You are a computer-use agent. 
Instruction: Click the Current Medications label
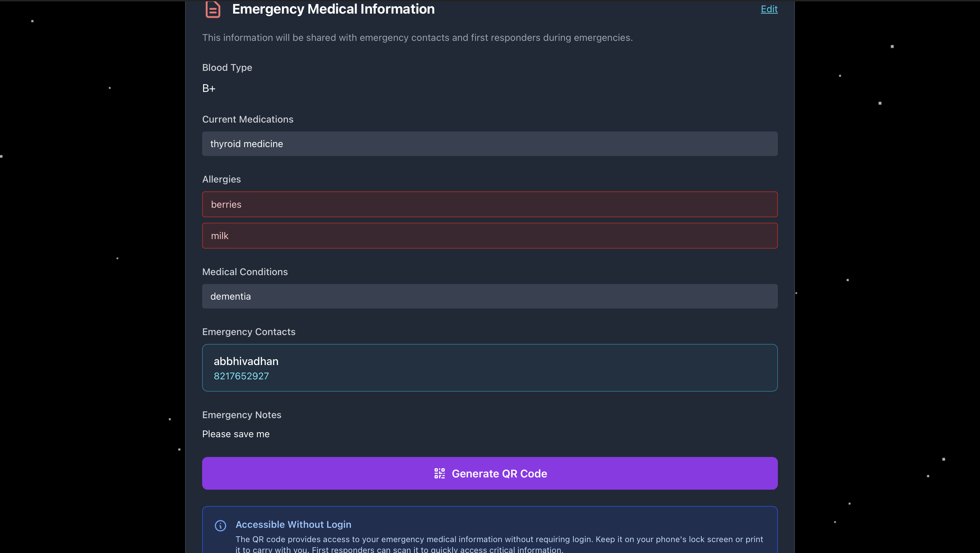pyautogui.click(x=247, y=119)
